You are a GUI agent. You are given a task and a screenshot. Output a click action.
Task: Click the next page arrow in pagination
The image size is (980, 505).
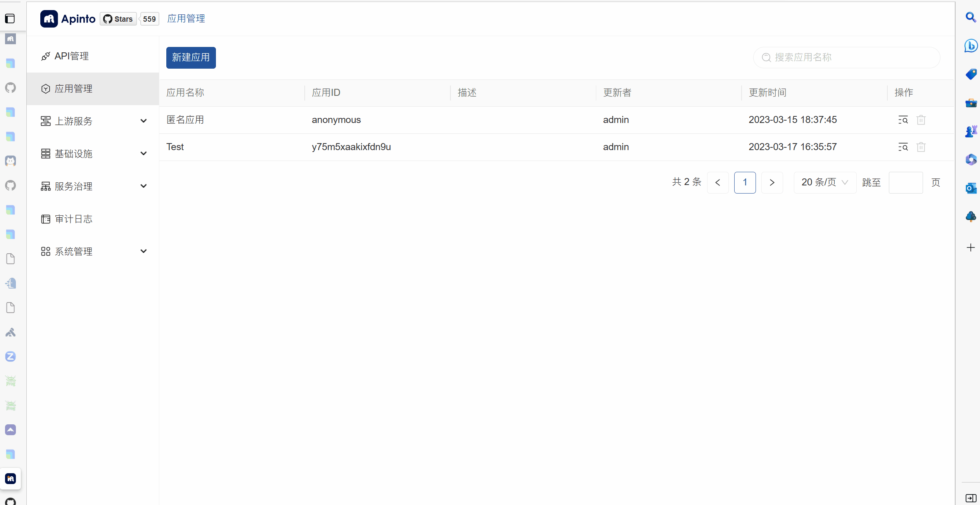tap(772, 182)
